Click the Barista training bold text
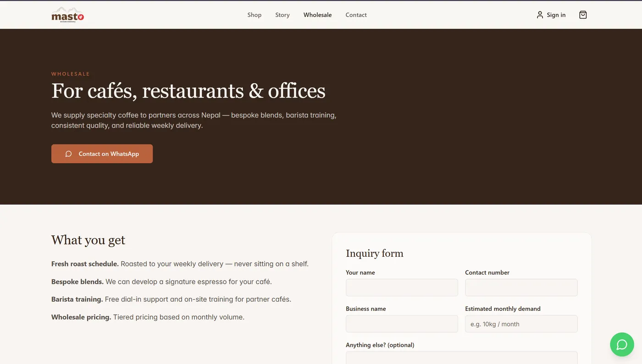 (77, 299)
